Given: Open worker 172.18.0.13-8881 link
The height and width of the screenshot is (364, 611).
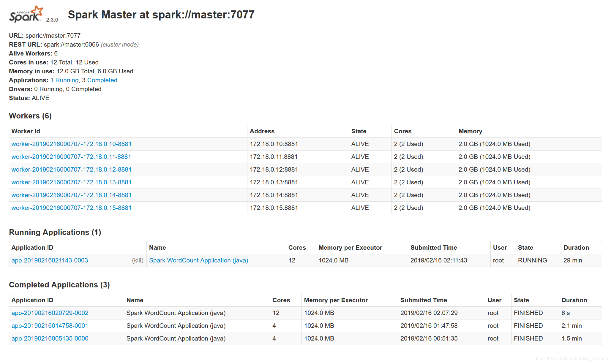Looking at the screenshot, I should 71,182.
